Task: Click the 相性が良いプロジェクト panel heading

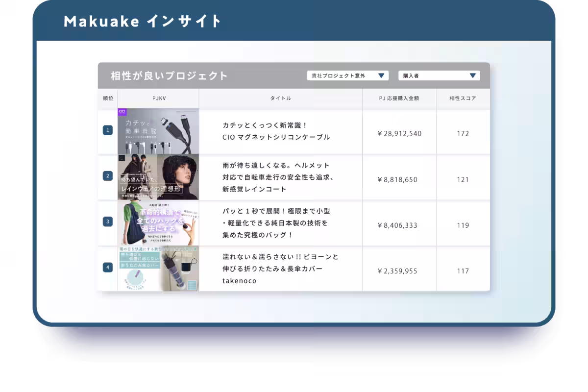Action: [x=170, y=76]
